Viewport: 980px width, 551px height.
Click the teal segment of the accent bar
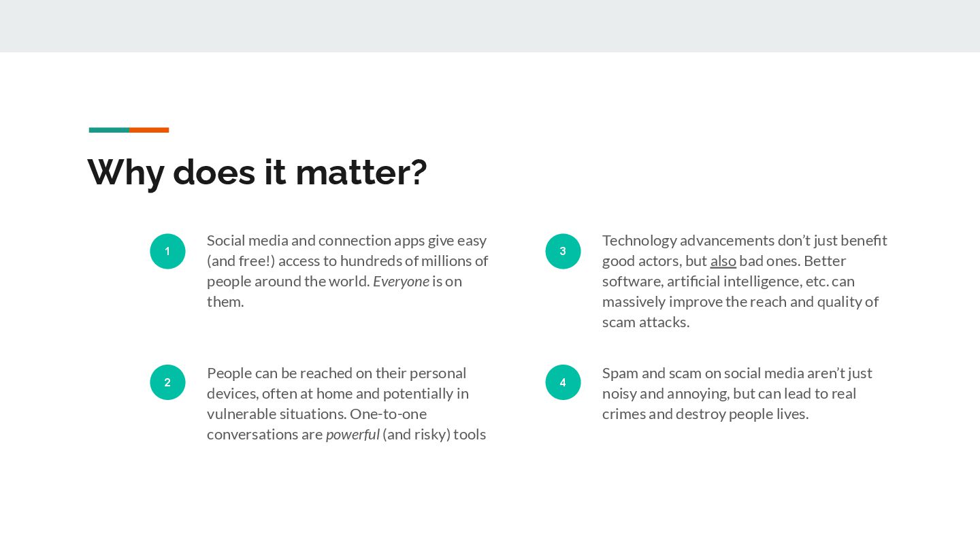[109, 130]
